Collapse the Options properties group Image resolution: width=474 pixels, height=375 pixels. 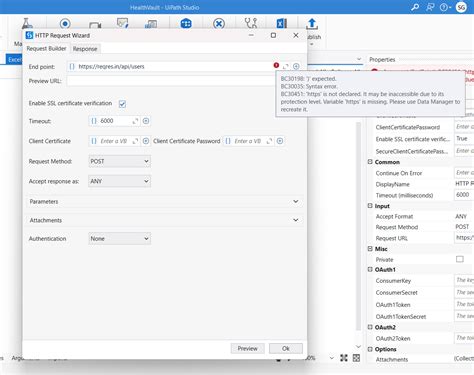[370, 349]
